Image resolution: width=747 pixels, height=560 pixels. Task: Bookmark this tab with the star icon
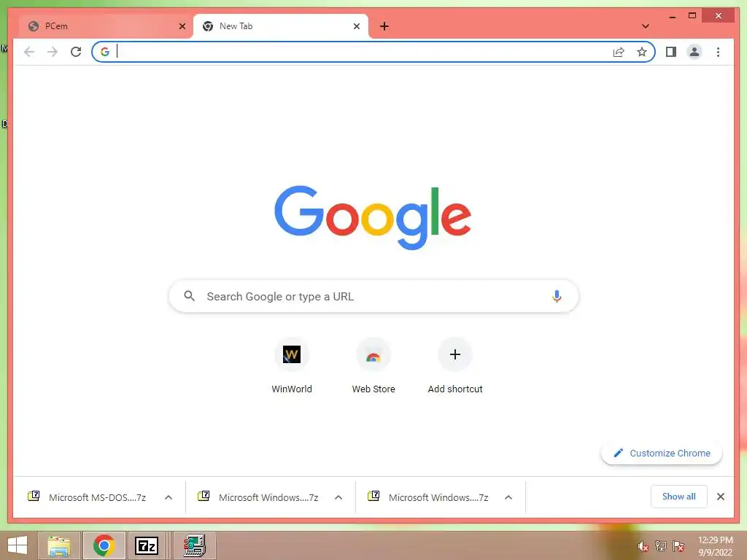click(x=642, y=52)
